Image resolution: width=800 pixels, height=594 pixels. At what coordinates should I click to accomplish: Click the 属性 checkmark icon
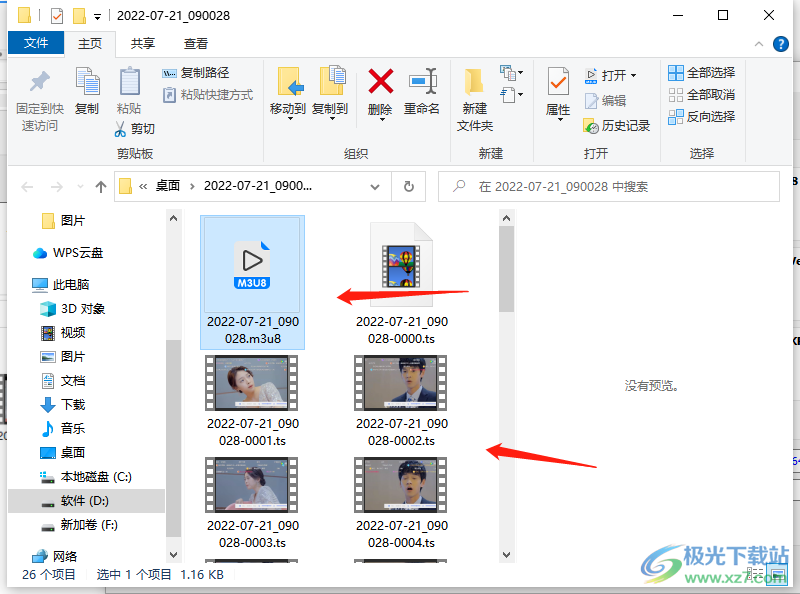tap(558, 82)
